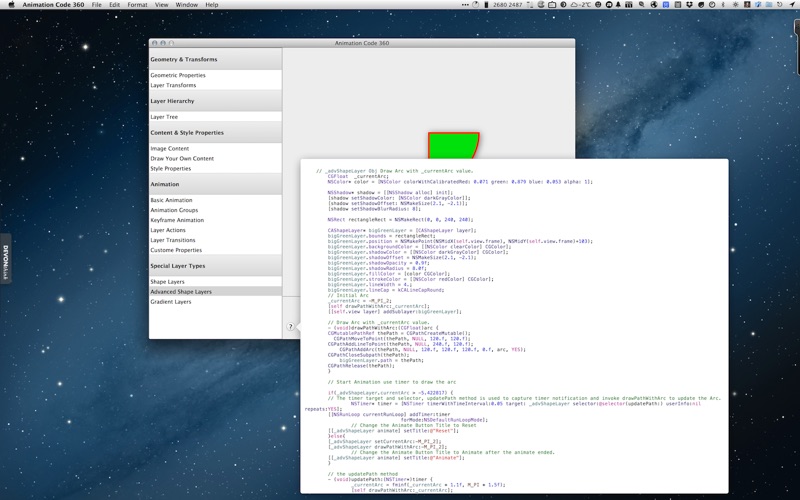800x500 pixels.
Task: Click the Layer Hierarchy section header
Action: tap(215, 101)
